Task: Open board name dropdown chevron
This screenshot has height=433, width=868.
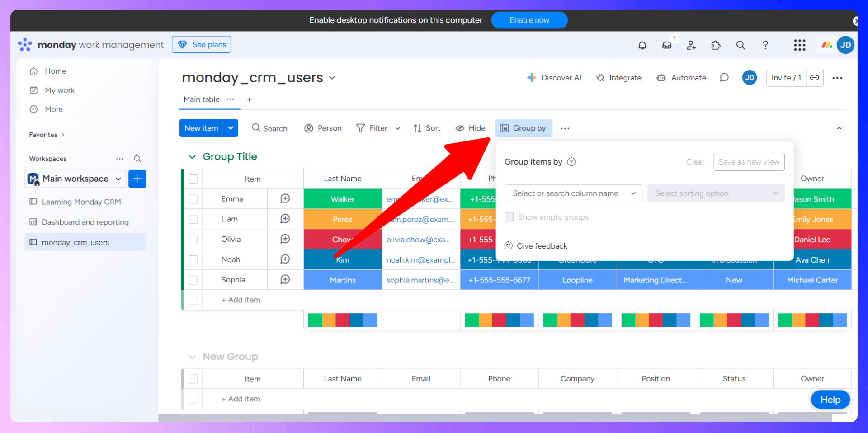Action: (332, 78)
